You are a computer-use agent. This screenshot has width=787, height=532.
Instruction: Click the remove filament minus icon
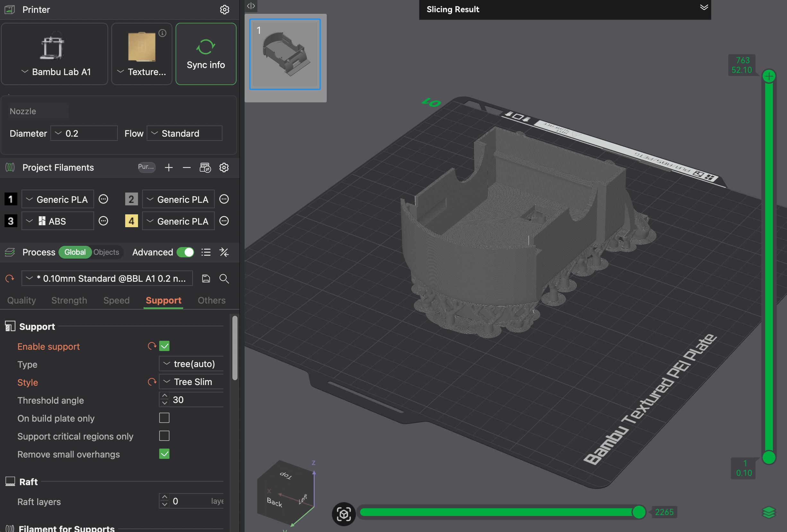(x=186, y=167)
